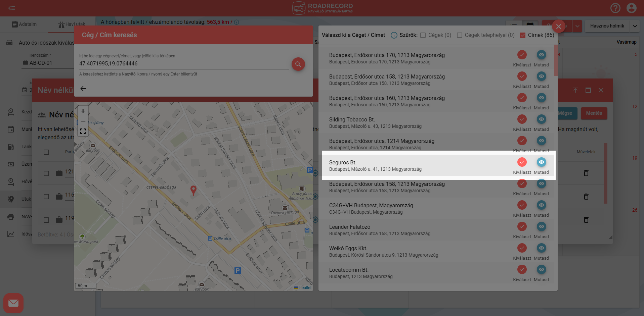The height and width of the screenshot is (316, 644).
Task: Click the Leaflet attribution link
Action: click(305, 288)
